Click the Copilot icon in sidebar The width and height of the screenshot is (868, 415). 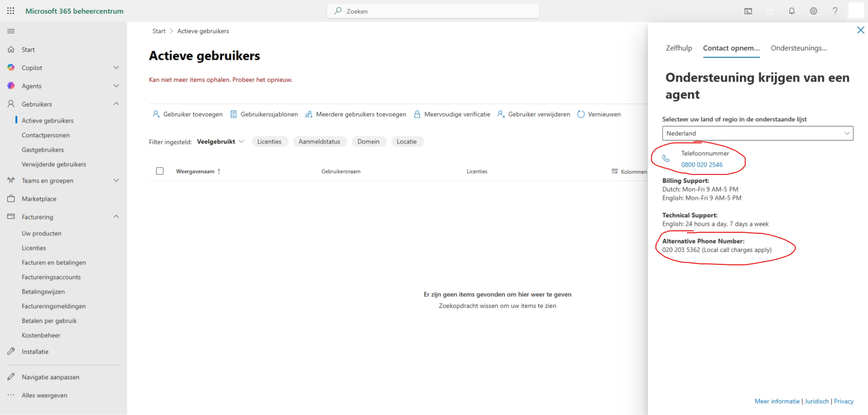tap(11, 68)
